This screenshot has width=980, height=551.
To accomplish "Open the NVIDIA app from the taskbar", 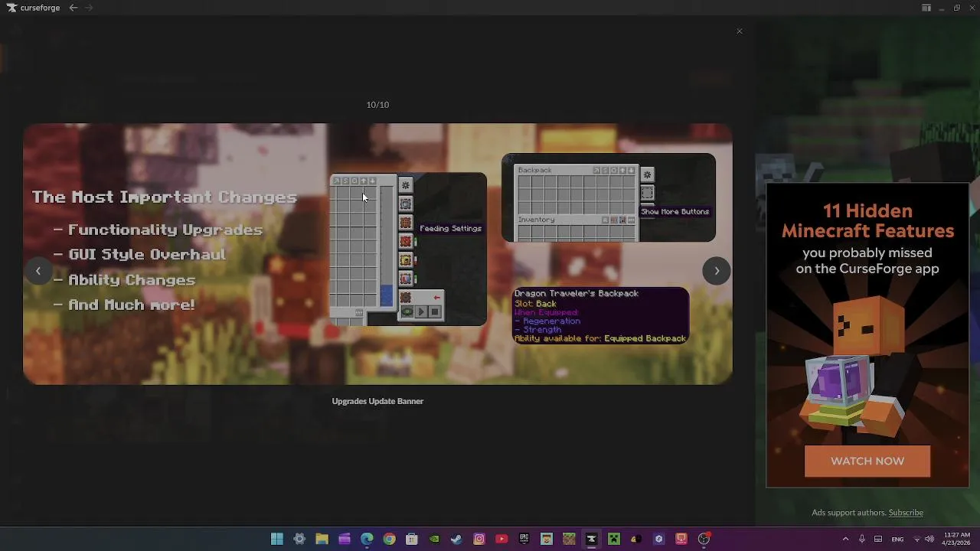I will pyautogui.click(x=434, y=539).
